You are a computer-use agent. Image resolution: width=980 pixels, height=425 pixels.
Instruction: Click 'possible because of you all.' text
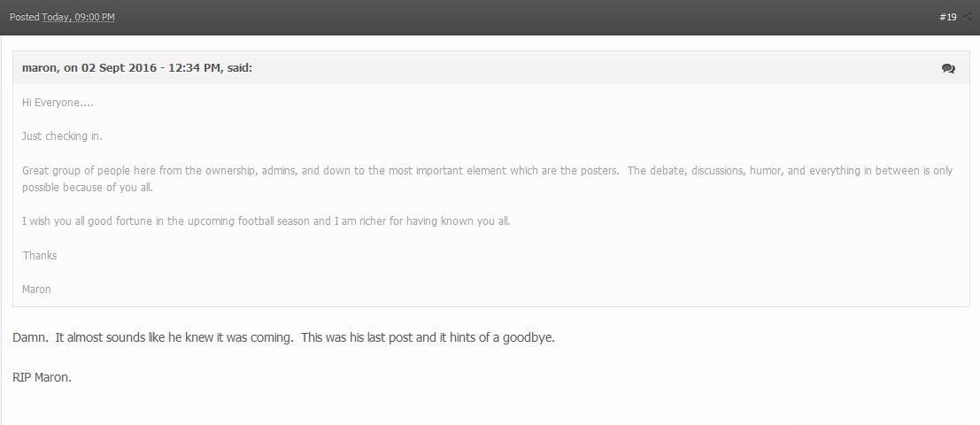(88, 188)
